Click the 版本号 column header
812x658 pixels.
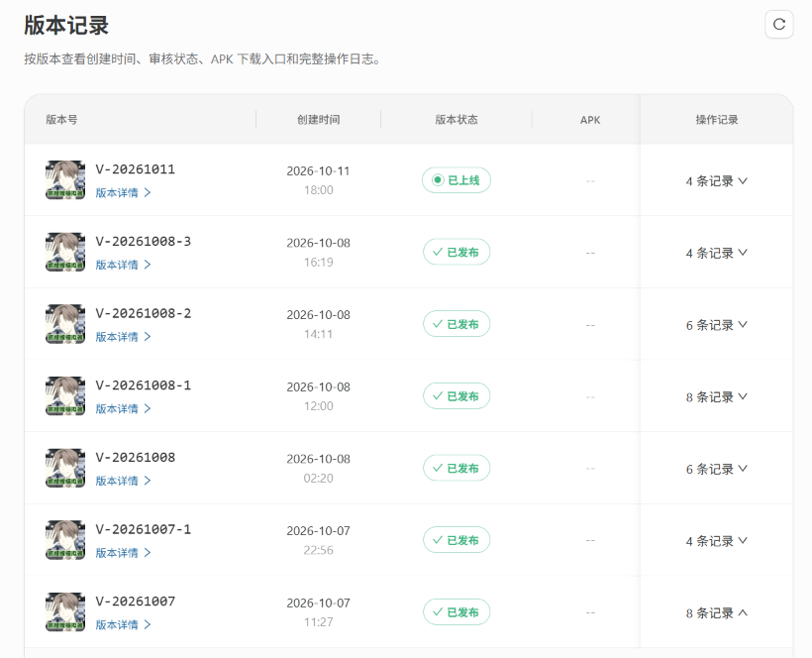click(x=61, y=120)
